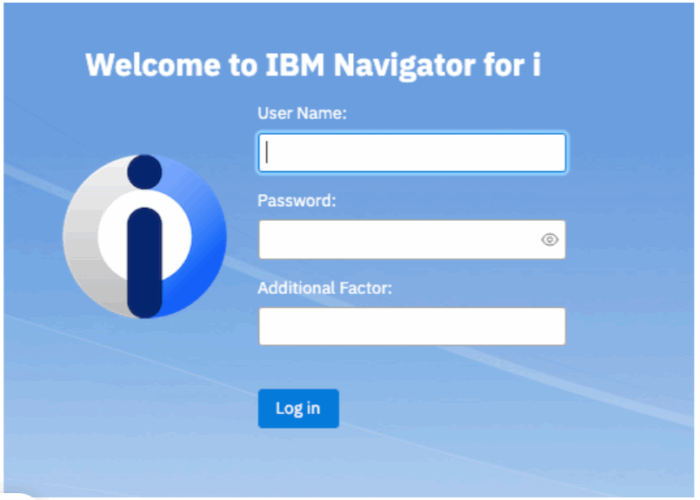
Task: Click the right end of the User Name field
Action: tap(550, 153)
